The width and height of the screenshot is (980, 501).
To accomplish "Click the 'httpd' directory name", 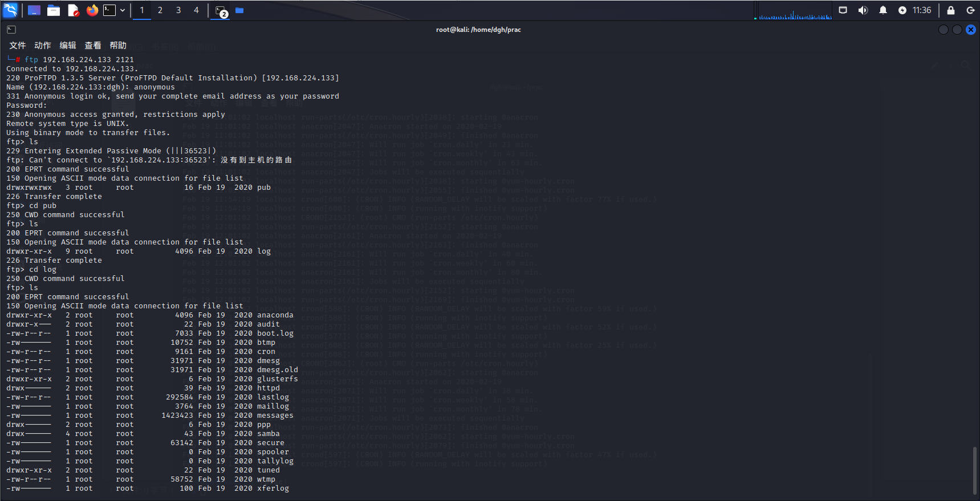I will coord(269,388).
